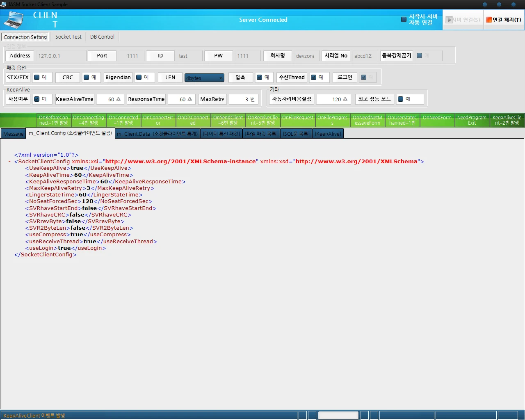Click the window's small app icon in the title bar
The image size is (525, 420).
tap(3, 4)
